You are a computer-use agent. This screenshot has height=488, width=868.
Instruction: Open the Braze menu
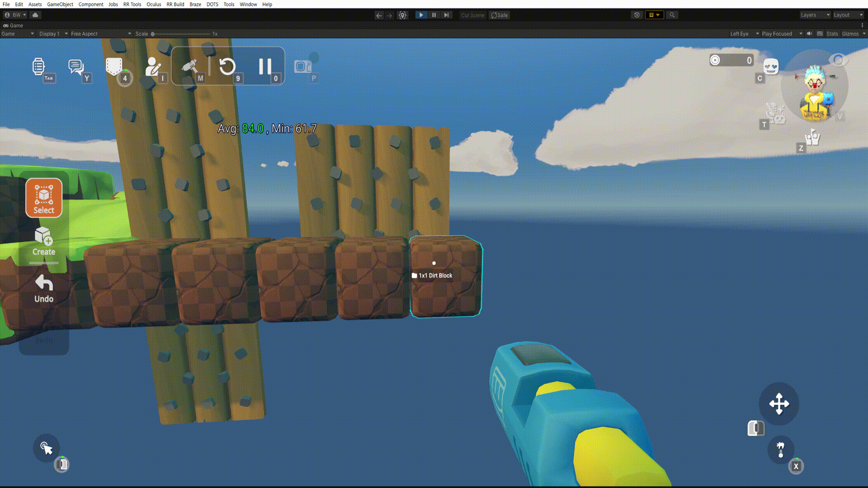pyautogui.click(x=195, y=4)
